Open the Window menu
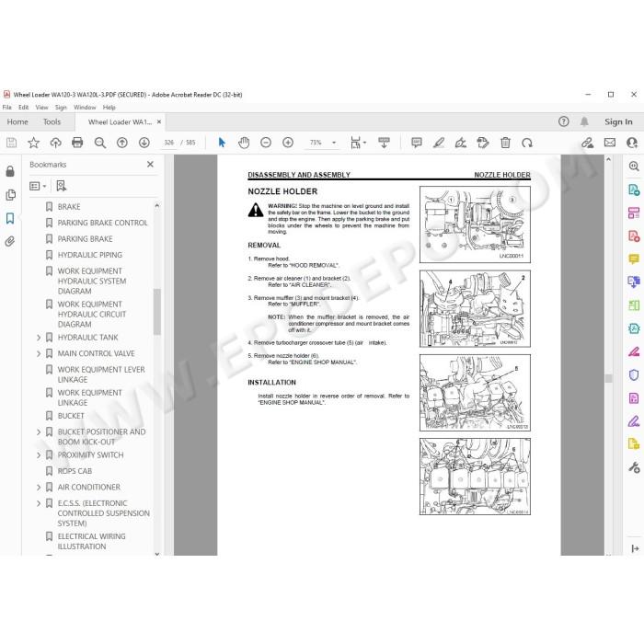 pyautogui.click(x=85, y=108)
